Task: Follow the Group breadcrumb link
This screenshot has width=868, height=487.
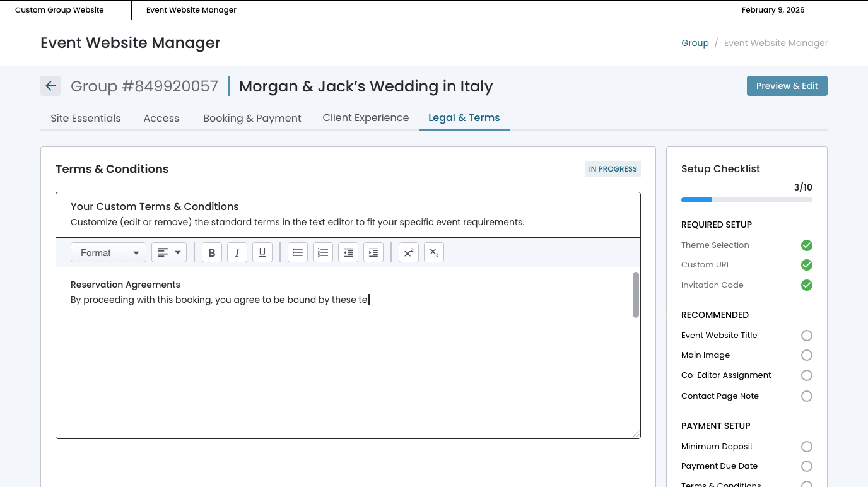Action: [695, 43]
